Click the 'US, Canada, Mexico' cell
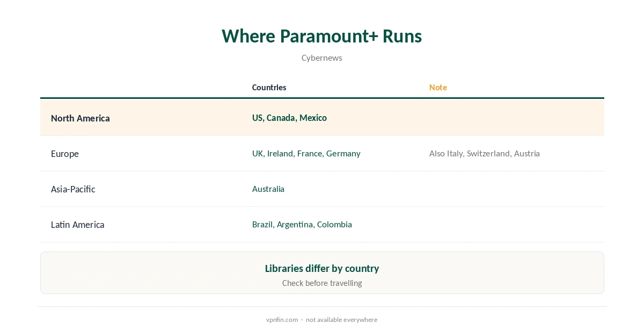Screen dimensions: 644x330 point(289,118)
